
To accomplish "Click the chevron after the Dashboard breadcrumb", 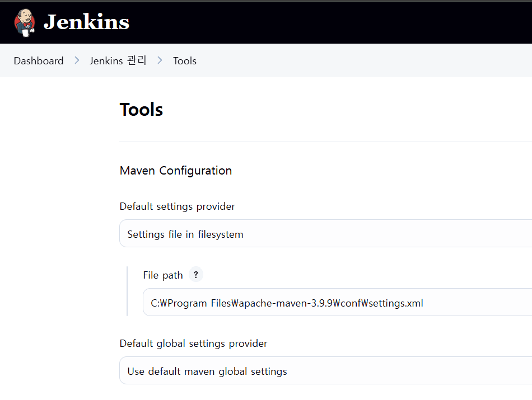I will (x=77, y=60).
